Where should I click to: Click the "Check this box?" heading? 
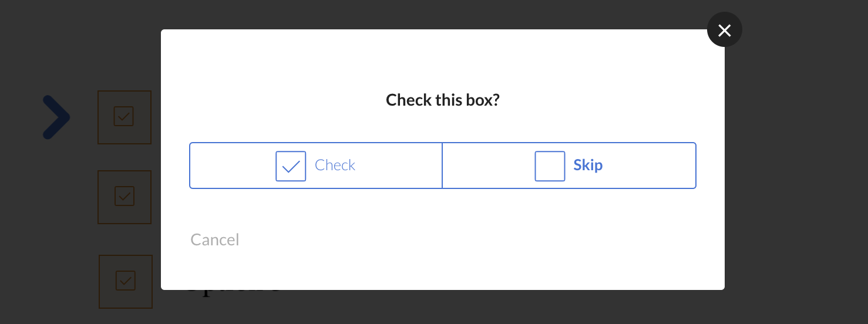tap(443, 100)
